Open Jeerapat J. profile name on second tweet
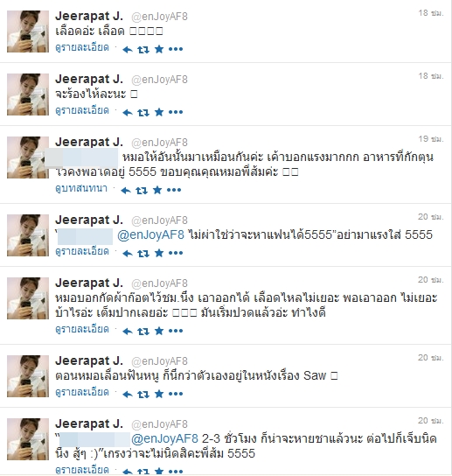452x476 pixels. [x=89, y=79]
